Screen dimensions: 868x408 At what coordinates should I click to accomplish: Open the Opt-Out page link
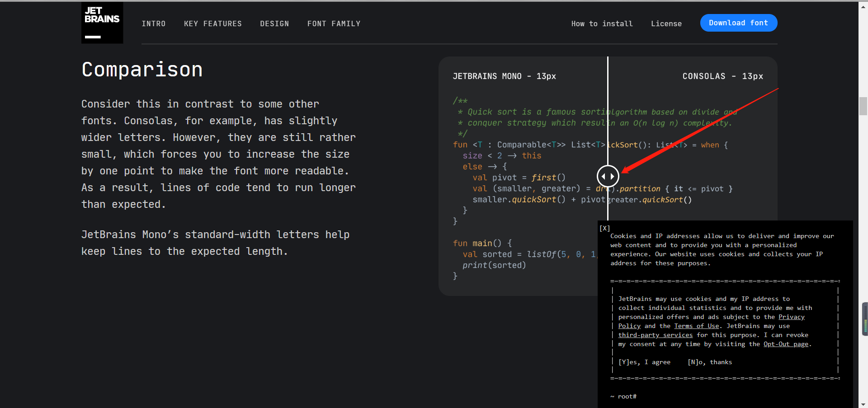coord(786,344)
